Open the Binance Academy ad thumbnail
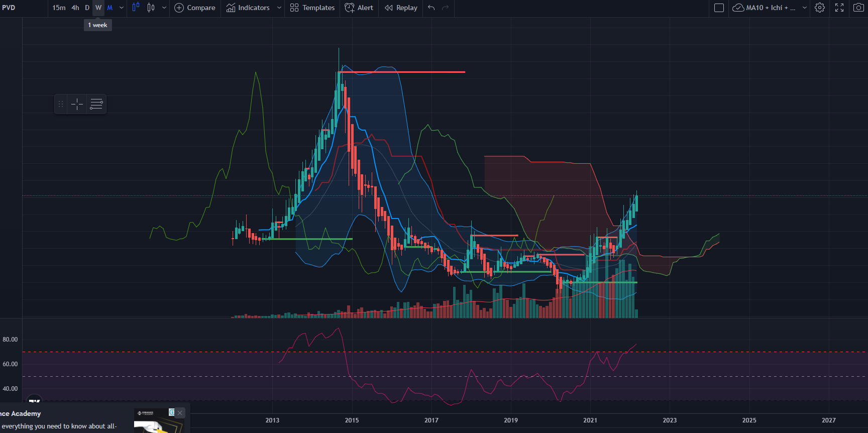This screenshot has width=868, height=433. pyautogui.click(x=158, y=420)
